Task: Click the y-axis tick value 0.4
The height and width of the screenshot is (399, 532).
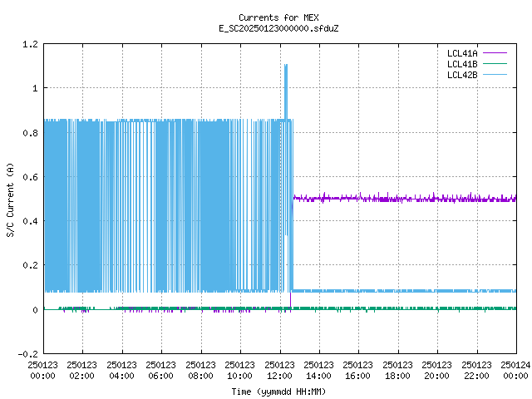Action: point(30,221)
